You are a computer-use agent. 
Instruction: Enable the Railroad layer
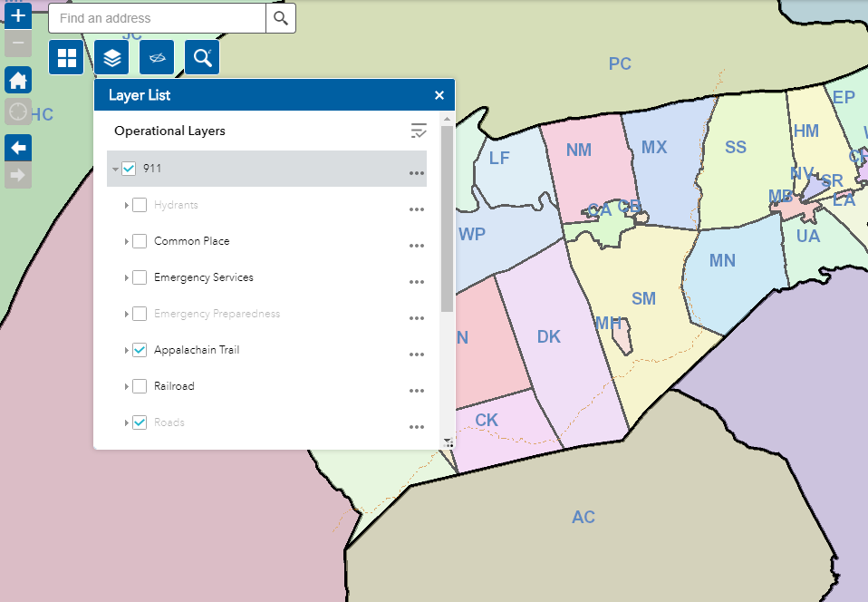tap(140, 386)
